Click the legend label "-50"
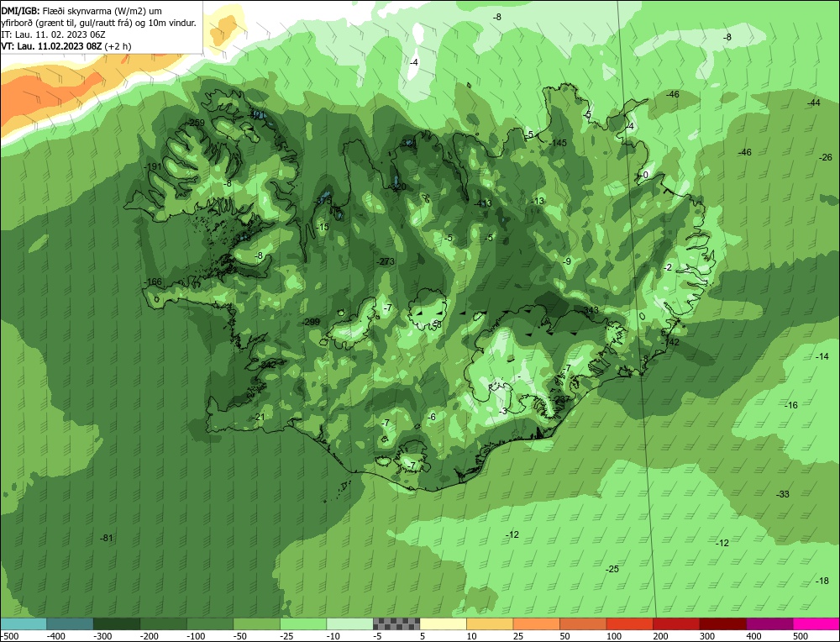Image resolution: width=840 pixels, height=642 pixels. pyautogui.click(x=240, y=636)
